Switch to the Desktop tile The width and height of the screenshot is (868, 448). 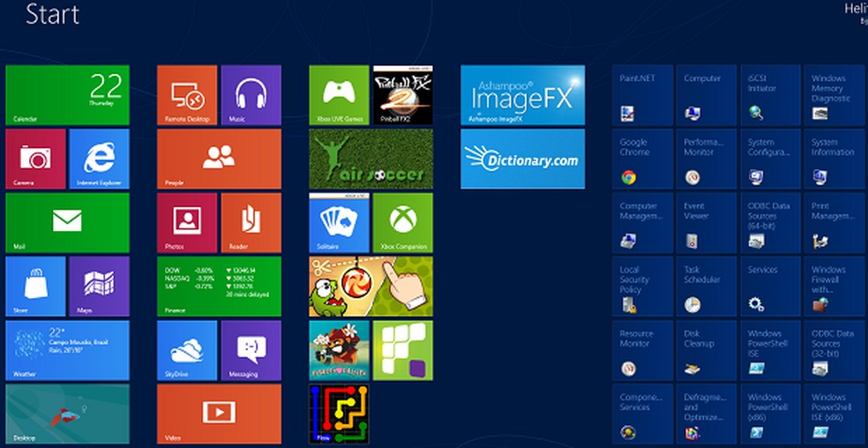pos(68,414)
